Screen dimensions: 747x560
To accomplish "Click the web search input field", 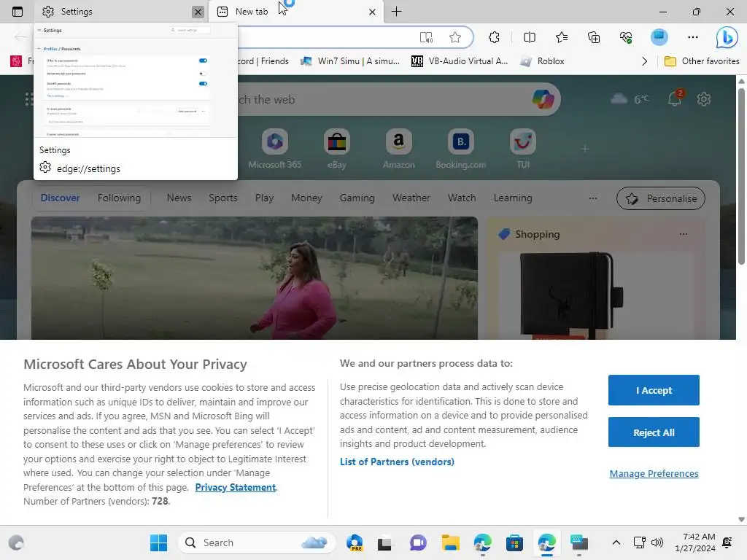I will click(381, 99).
